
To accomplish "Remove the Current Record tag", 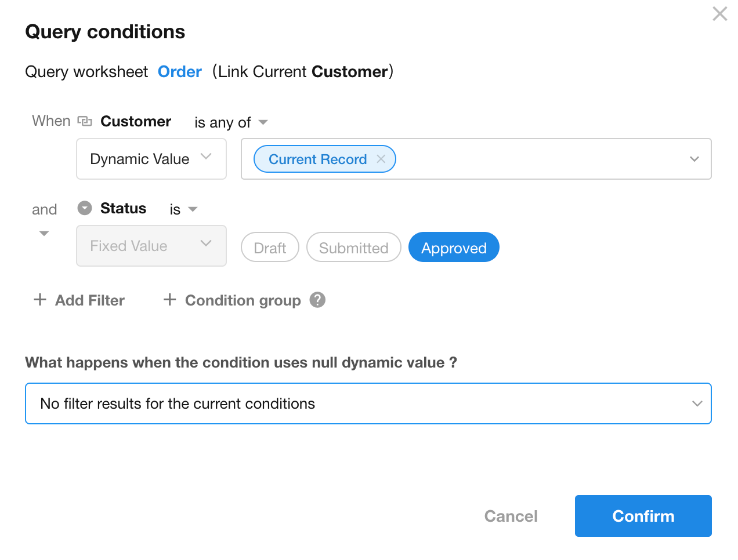I will [x=381, y=159].
